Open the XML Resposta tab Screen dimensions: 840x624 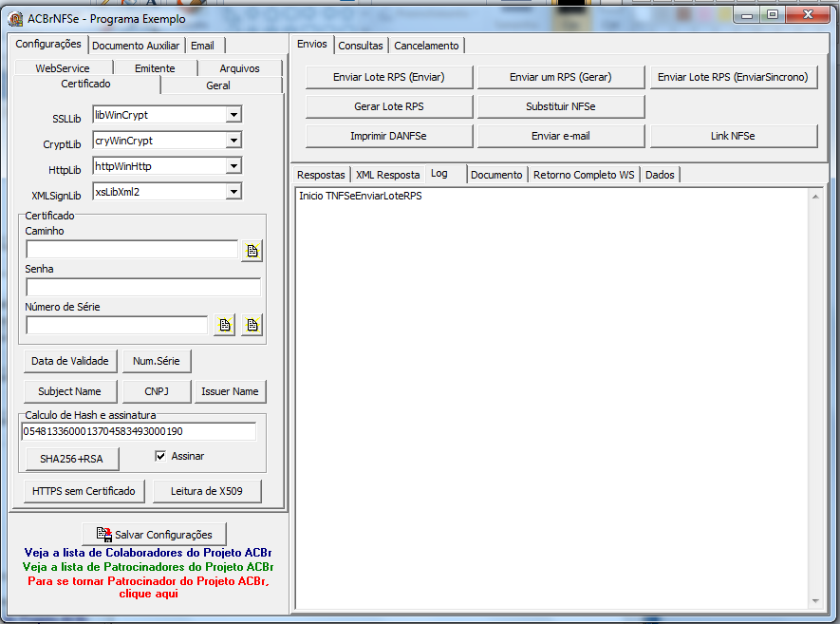pos(388,175)
